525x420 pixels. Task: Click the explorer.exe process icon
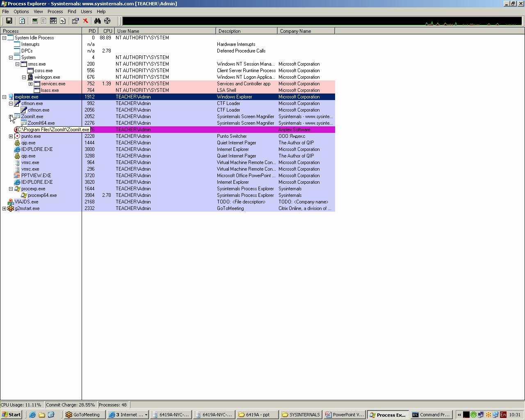(11, 97)
